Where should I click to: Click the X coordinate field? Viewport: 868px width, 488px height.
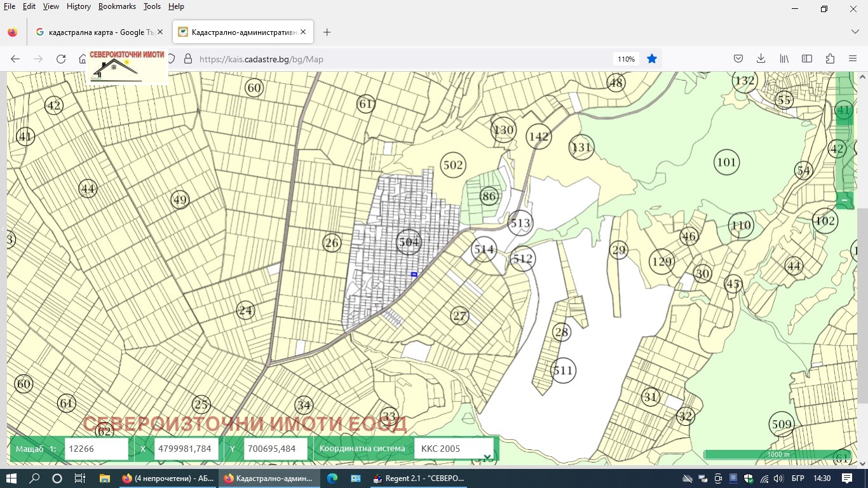coord(186,449)
